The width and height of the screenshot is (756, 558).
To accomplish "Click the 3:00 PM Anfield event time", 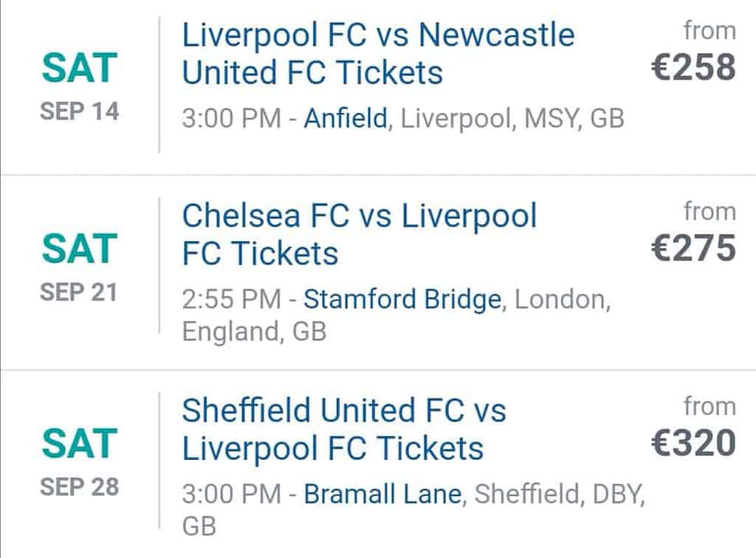I will [231, 119].
